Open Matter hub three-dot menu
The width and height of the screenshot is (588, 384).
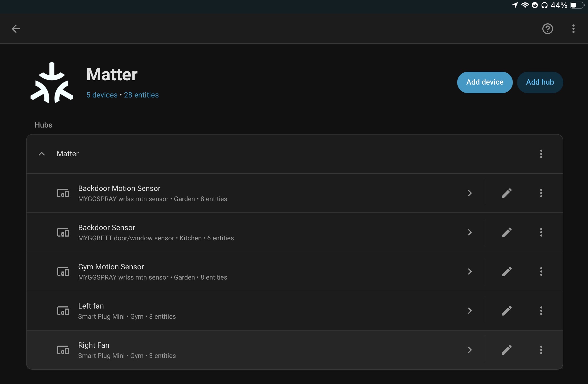[x=541, y=154]
